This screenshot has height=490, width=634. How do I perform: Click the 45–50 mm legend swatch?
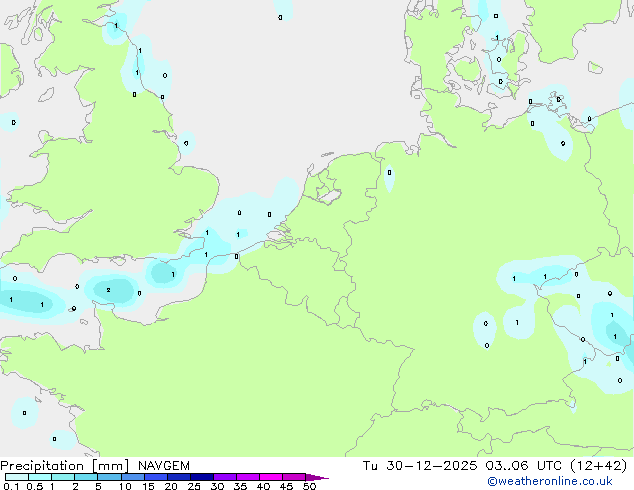pos(294,477)
